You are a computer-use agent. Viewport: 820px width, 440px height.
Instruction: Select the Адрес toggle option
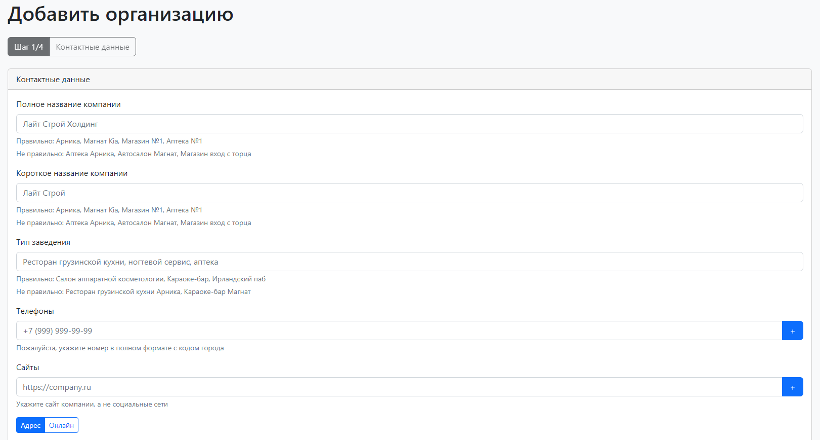pyautogui.click(x=31, y=425)
